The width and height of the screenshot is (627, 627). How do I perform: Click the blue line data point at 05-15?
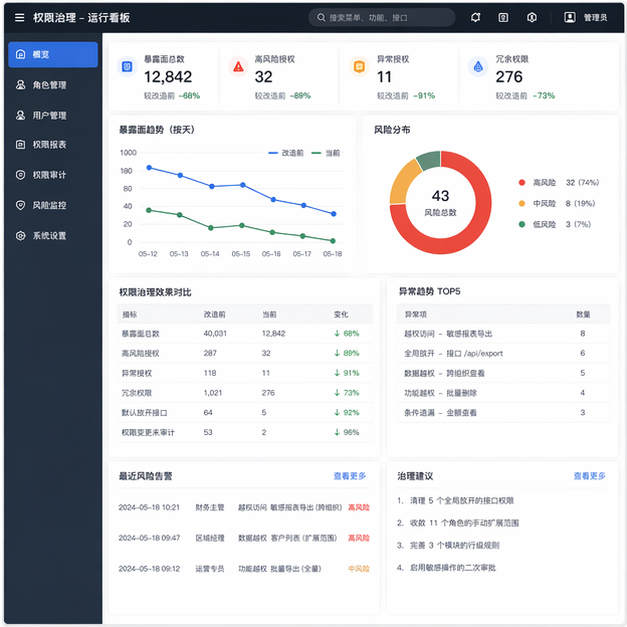[243, 185]
